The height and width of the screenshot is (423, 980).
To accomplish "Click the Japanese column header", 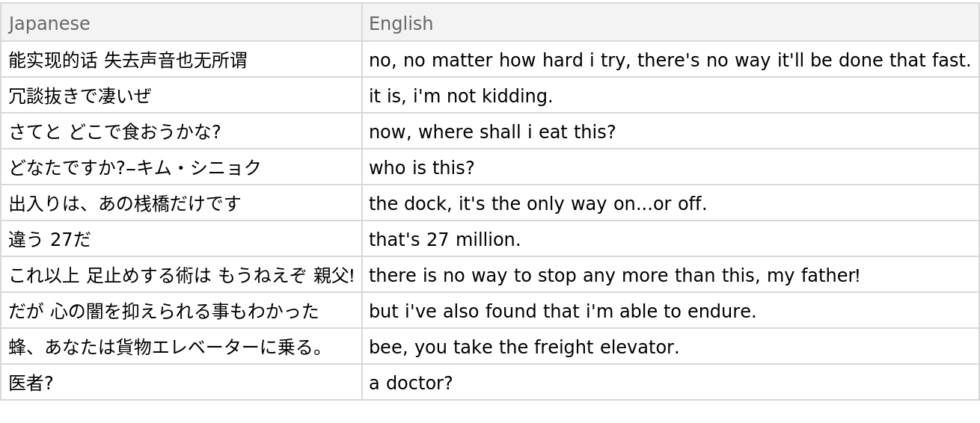I will (181, 23).
